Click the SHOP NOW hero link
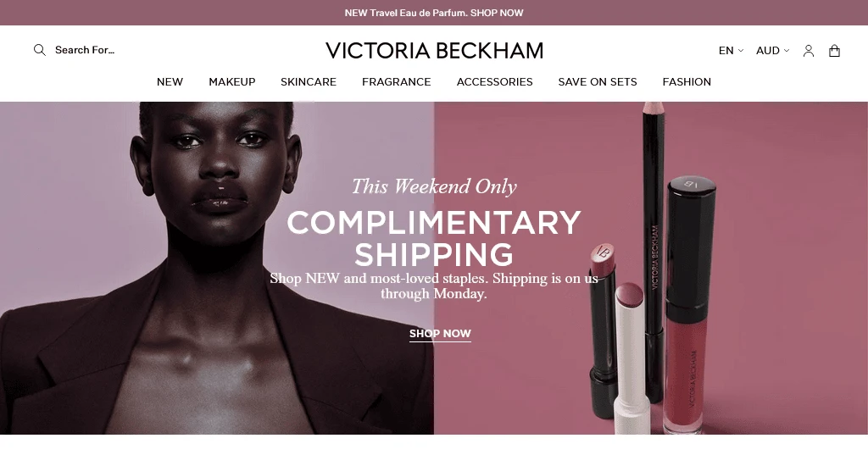 point(440,334)
